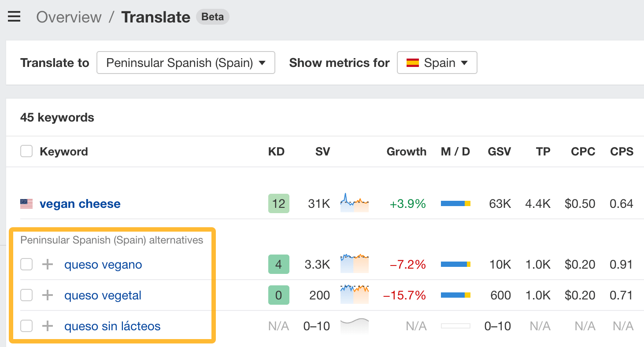The image size is (644, 347).
Task: Go back via the Overview breadcrumb
Action: [x=69, y=17]
